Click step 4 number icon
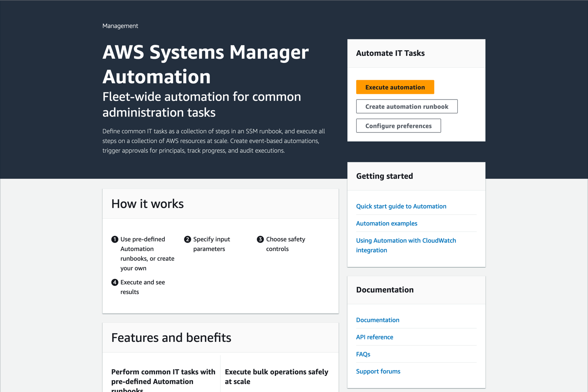The image size is (588, 392). pyautogui.click(x=115, y=283)
